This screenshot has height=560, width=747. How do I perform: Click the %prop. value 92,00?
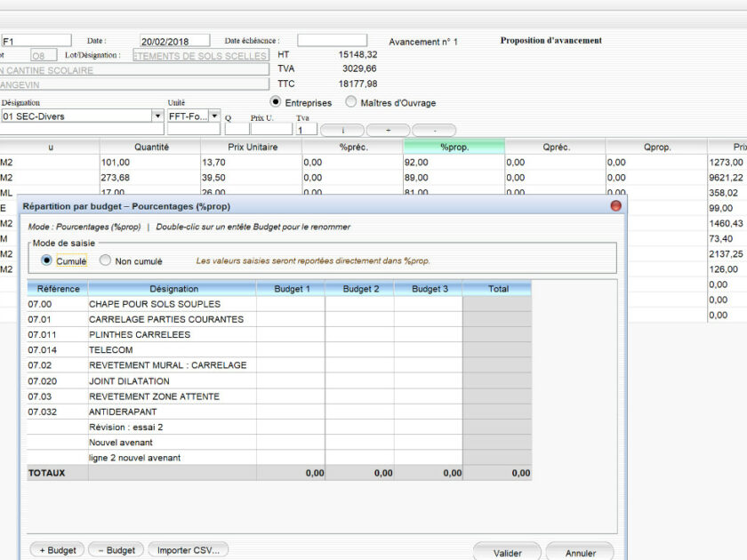(416, 162)
